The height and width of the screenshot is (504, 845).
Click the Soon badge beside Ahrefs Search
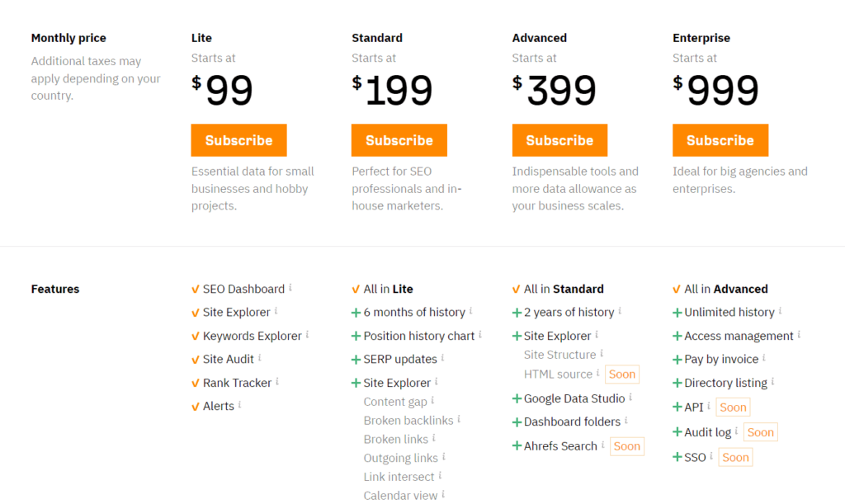627,446
